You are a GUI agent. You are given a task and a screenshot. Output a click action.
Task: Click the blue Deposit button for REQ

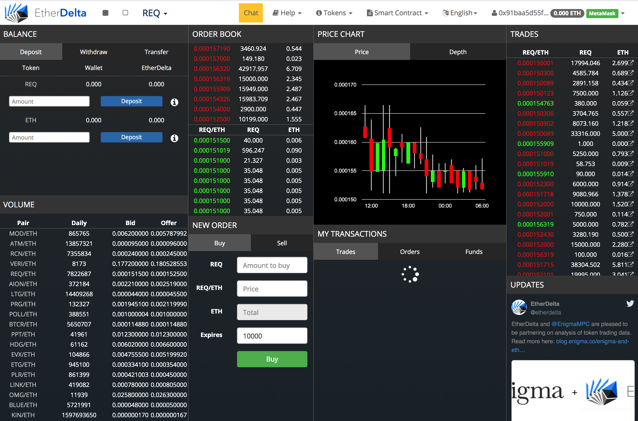tap(131, 101)
